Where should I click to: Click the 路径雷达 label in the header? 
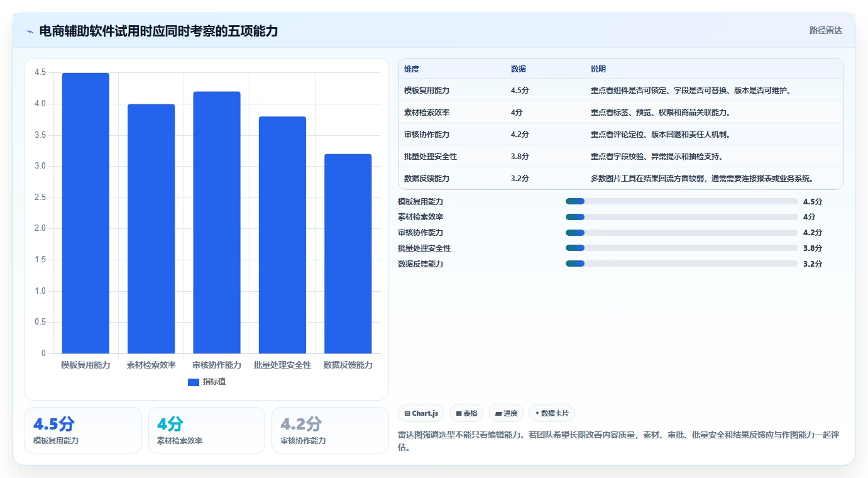[x=826, y=30]
